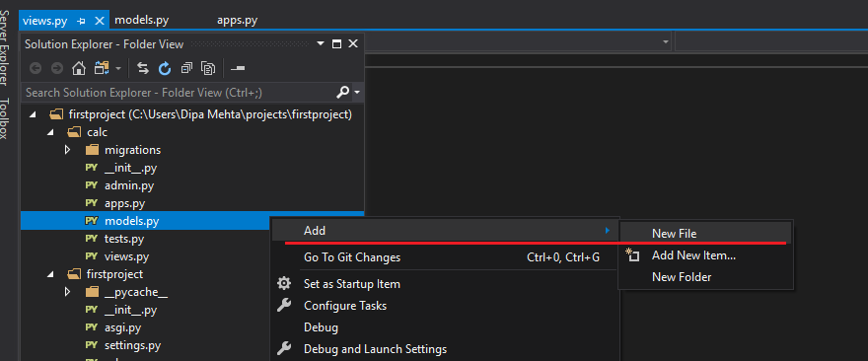Select tests.py in the tree
Viewport: 868px width, 361px height.
coord(124,239)
